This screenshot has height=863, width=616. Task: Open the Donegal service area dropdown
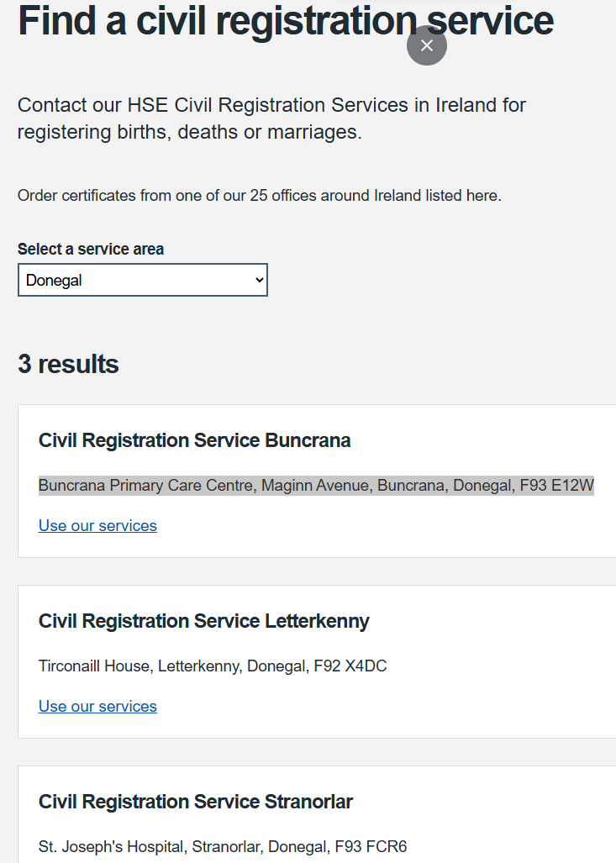point(142,281)
